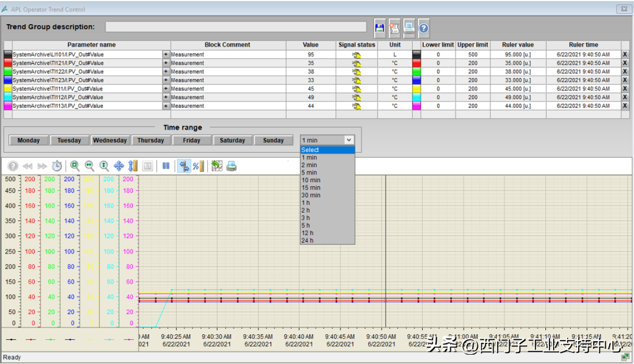Click the move trend area arrows icon
The width and height of the screenshot is (634, 364).
click(119, 166)
